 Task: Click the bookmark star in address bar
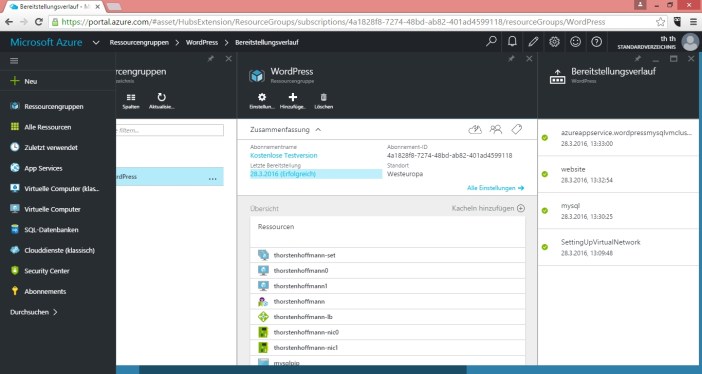660,22
